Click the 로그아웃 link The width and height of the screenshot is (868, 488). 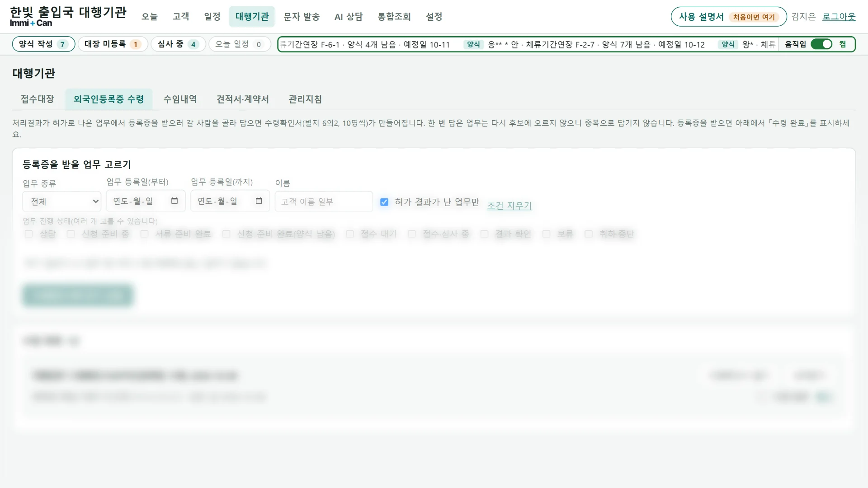[839, 17]
